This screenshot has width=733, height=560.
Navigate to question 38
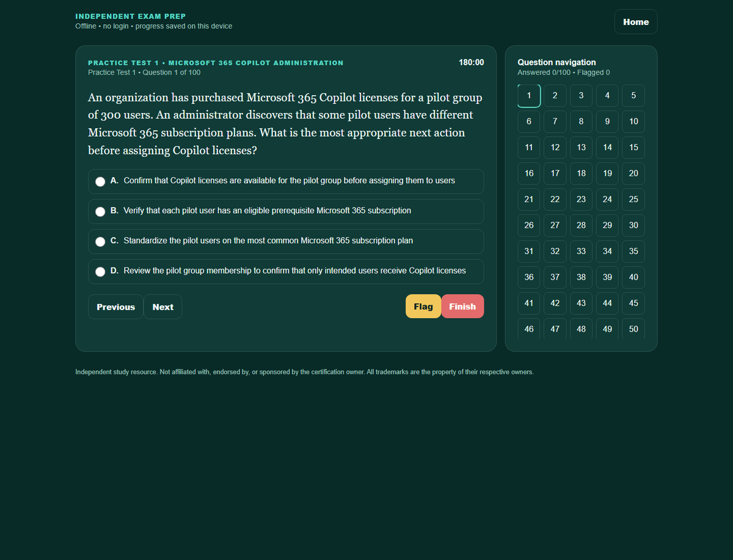(581, 277)
